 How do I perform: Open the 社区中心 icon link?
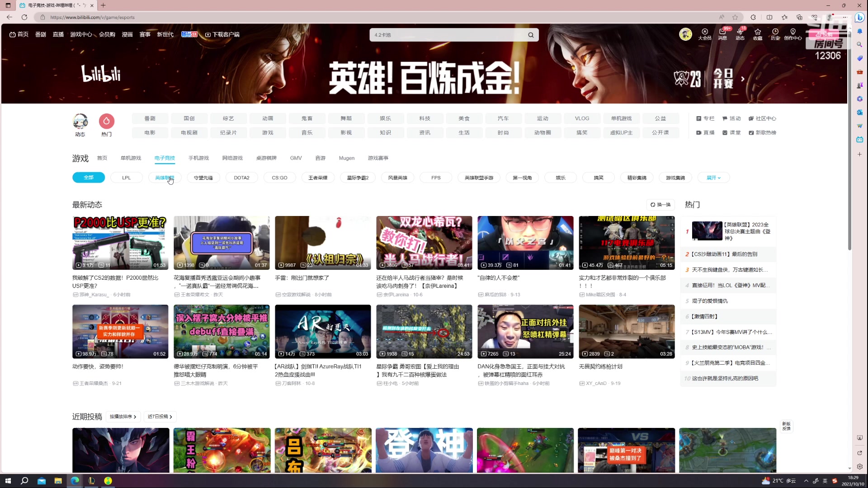762,118
